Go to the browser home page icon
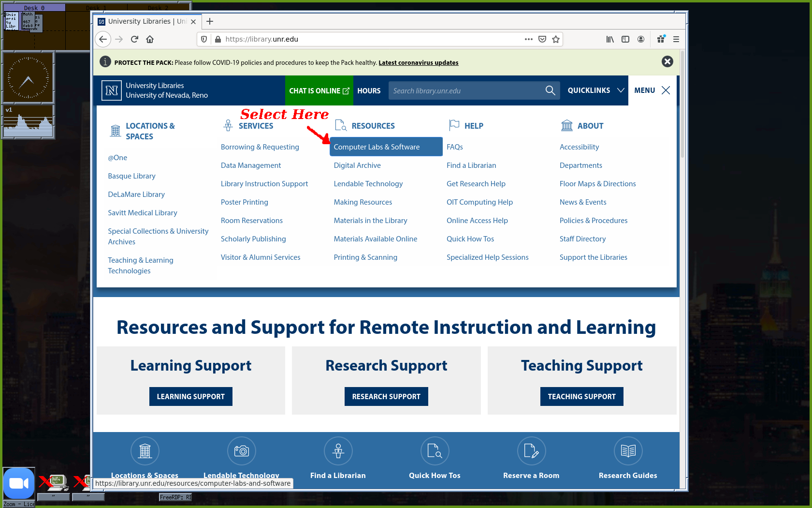The height and width of the screenshot is (508, 812). point(150,39)
